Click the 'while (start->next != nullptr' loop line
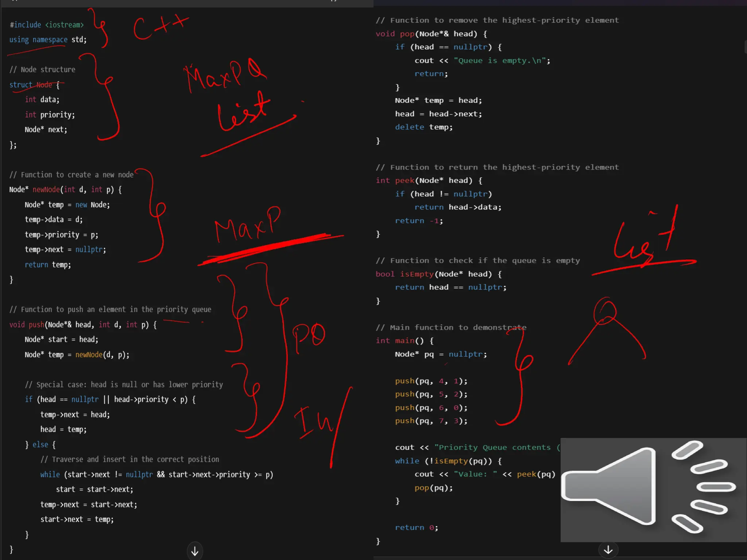The height and width of the screenshot is (560, 747). click(157, 475)
